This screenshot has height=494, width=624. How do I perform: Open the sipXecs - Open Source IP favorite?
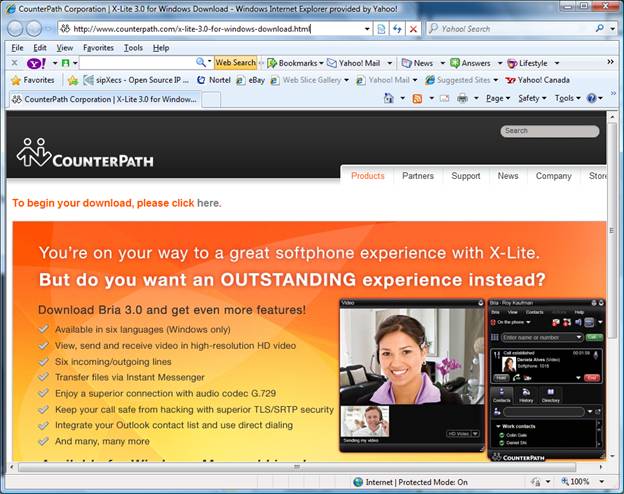tap(136, 80)
